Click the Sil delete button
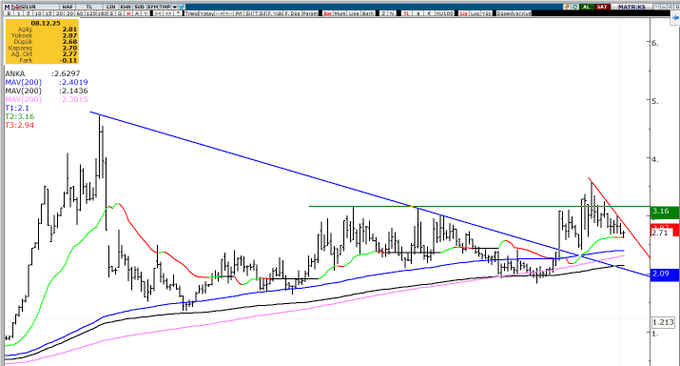Image resolution: width=680 pixels, height=366 pixels. tap(249, 13)
